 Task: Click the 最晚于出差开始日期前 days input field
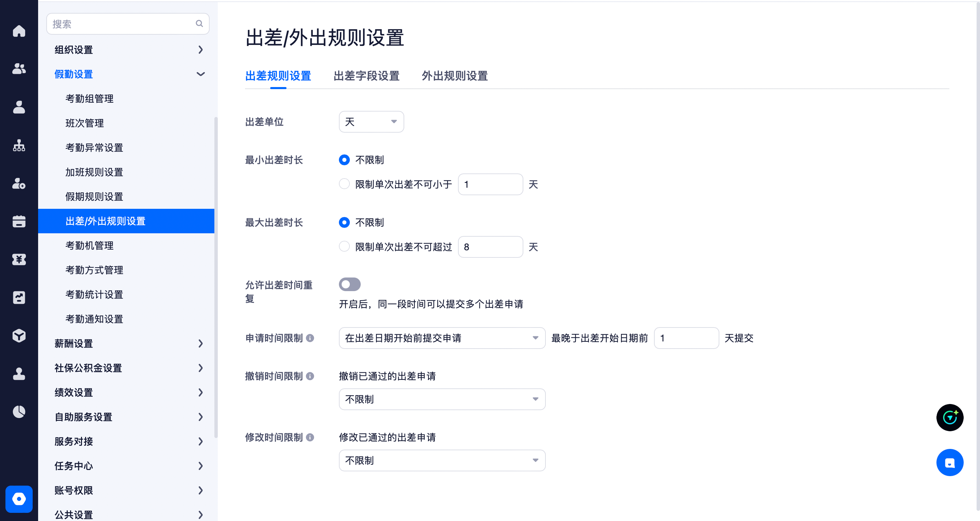[x=686, y=338]
